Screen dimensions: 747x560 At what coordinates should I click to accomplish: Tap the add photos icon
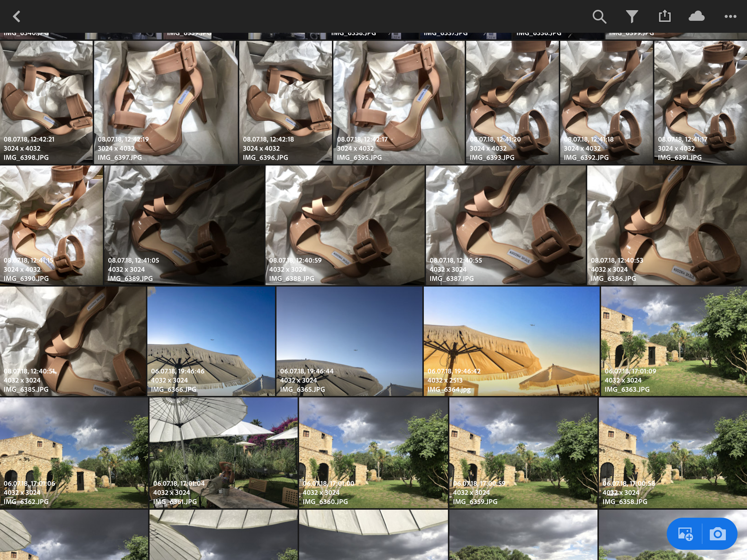[685, 534]
